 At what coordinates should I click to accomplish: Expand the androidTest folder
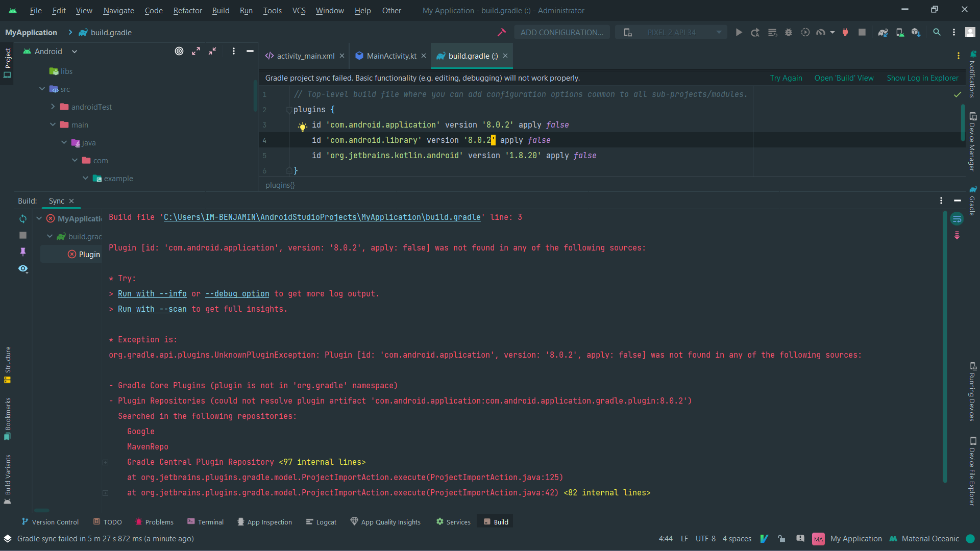53,107
